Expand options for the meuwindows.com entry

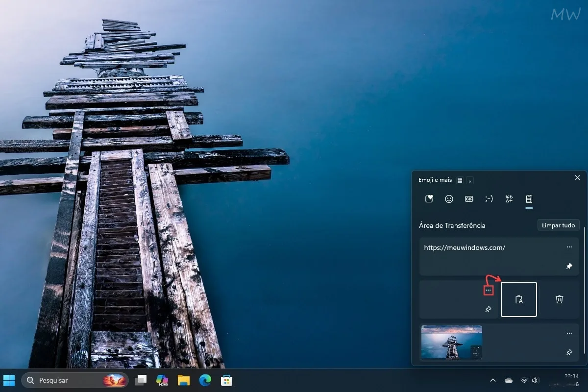click(x=569, y=247)
